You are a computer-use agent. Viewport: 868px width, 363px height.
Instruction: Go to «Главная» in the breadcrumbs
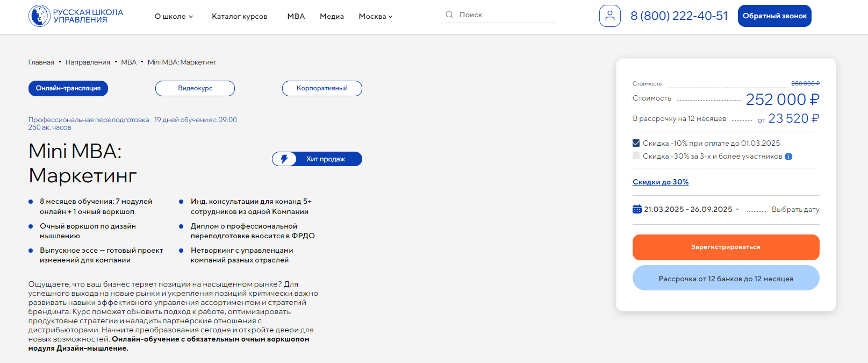pyautogui.click(x=41, y=62)
